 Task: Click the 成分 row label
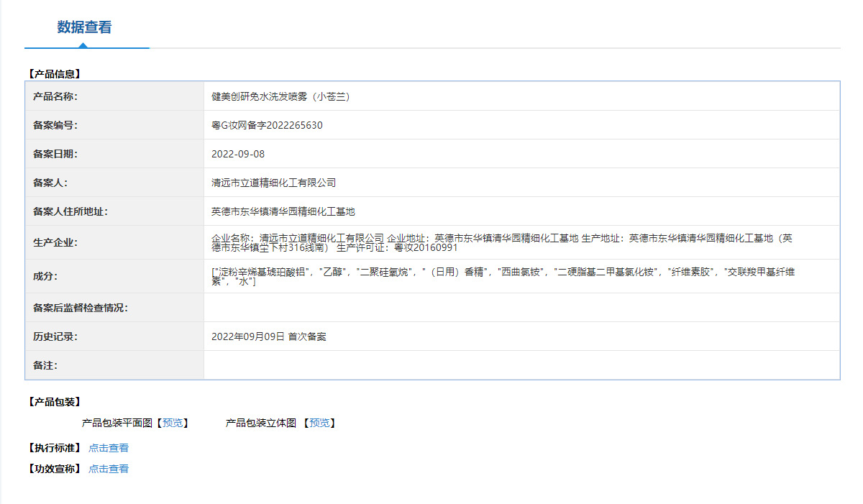(45, 276)
